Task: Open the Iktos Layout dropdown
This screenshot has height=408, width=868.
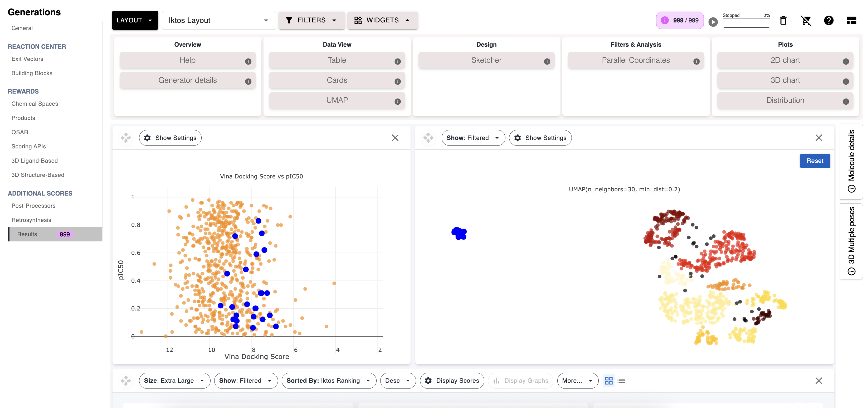Action: point(219,21)
